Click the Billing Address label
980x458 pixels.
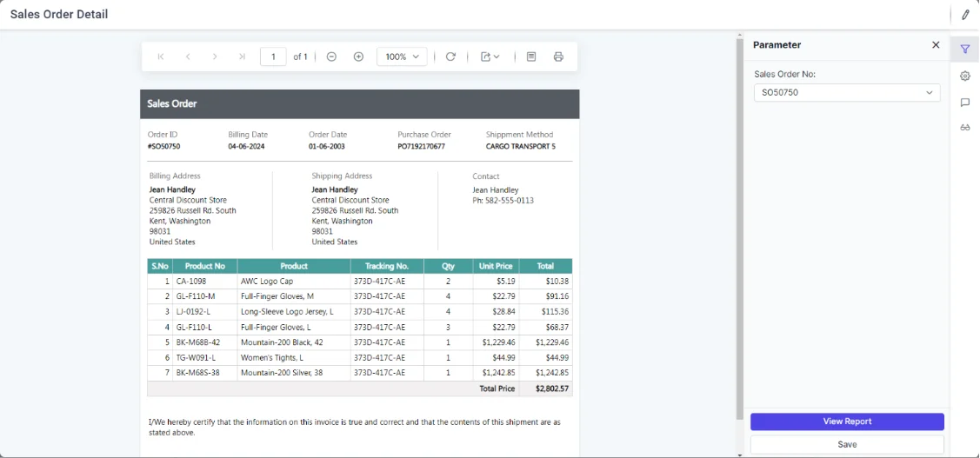(x=175, y=176)
